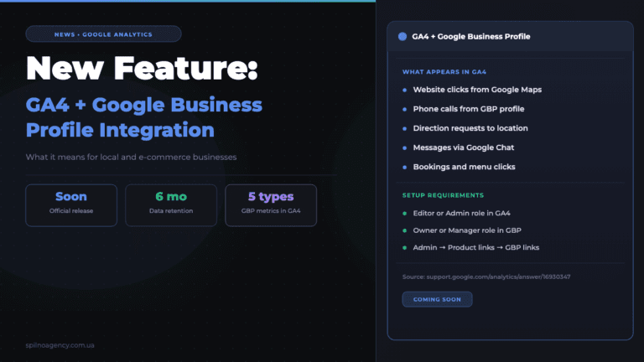Screen dimensions: 644x362
Task: Click the '5 types' GBP metrics card
Action: pos(271,205)
